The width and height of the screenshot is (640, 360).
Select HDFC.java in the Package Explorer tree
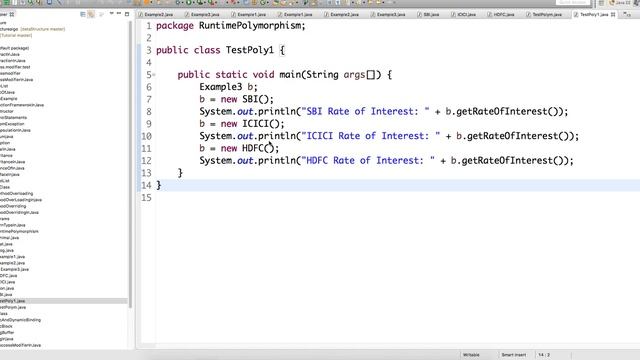pyautogui.click(x=9, y=276)
